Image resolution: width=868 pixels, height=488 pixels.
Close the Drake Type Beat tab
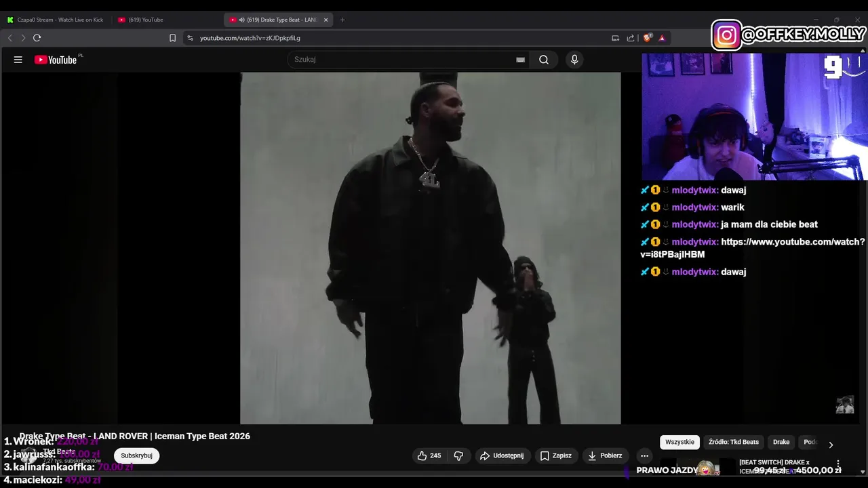tap(325, 20)
